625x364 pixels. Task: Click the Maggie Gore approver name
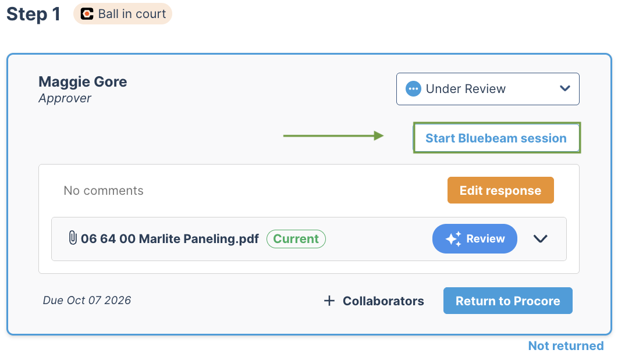coord(83,81)
